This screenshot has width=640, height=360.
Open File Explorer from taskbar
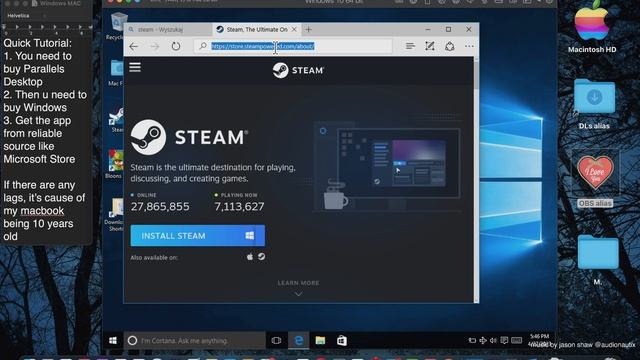click(x=320, y=340)
